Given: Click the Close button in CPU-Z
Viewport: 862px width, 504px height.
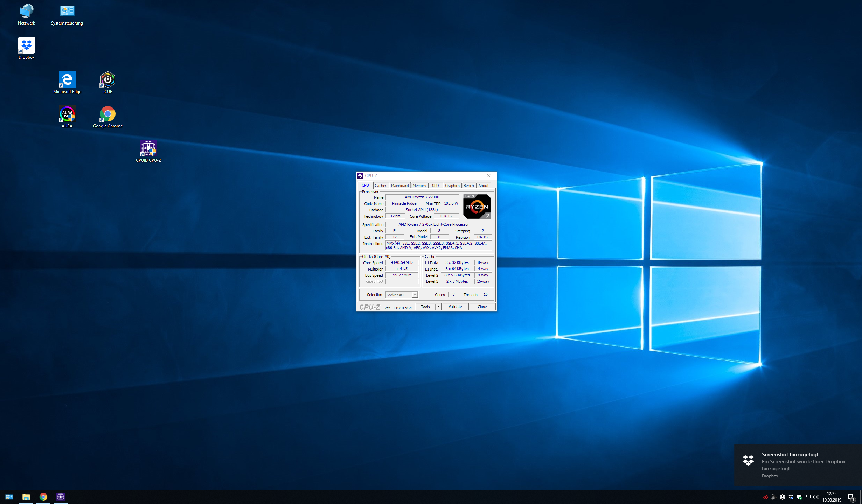Looking at the screenshot, I should (482, 307).
